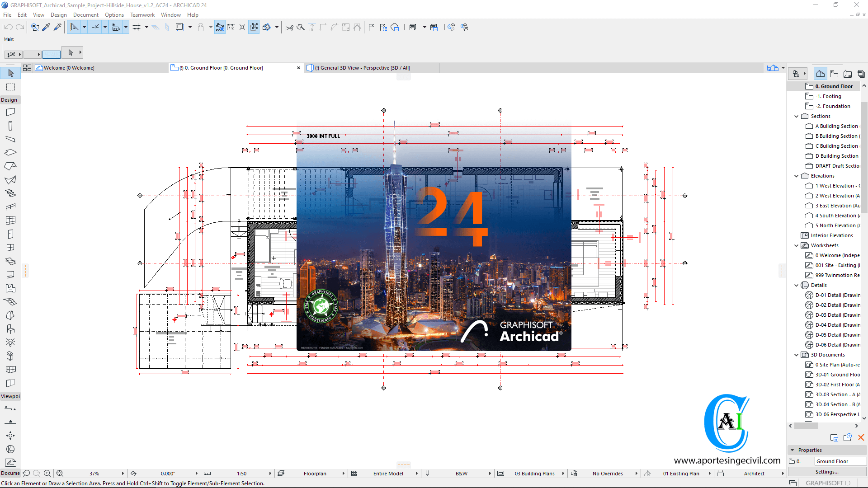Pick the Wall tool in Design toolbox
This screenshot has height=488, width=868.
(11, 112)
